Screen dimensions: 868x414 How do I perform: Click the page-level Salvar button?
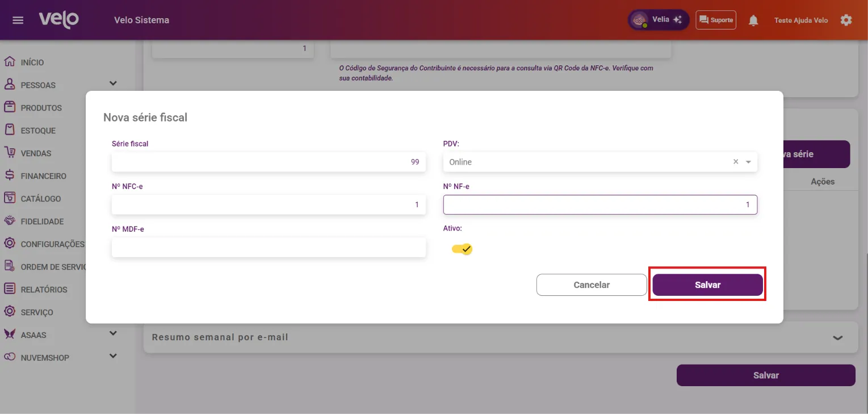[766, 375]
